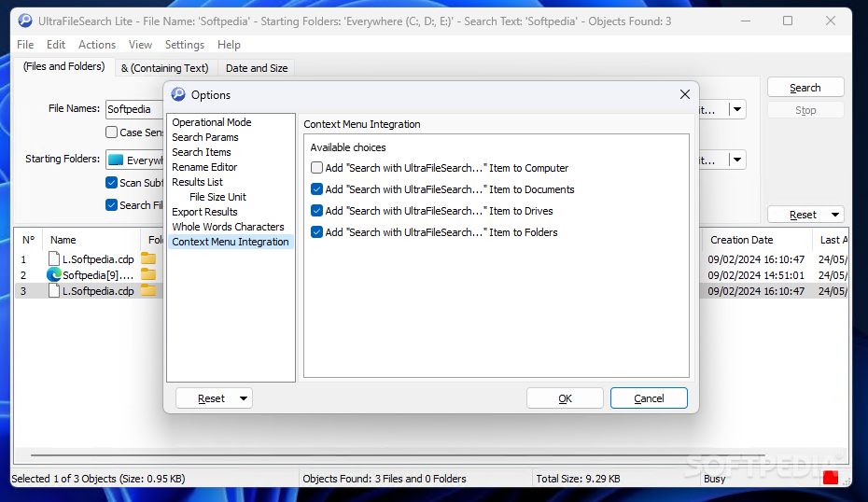Open the View menu
The width and height of the screenshot is (868, 502).
click(x=140, y=44)
